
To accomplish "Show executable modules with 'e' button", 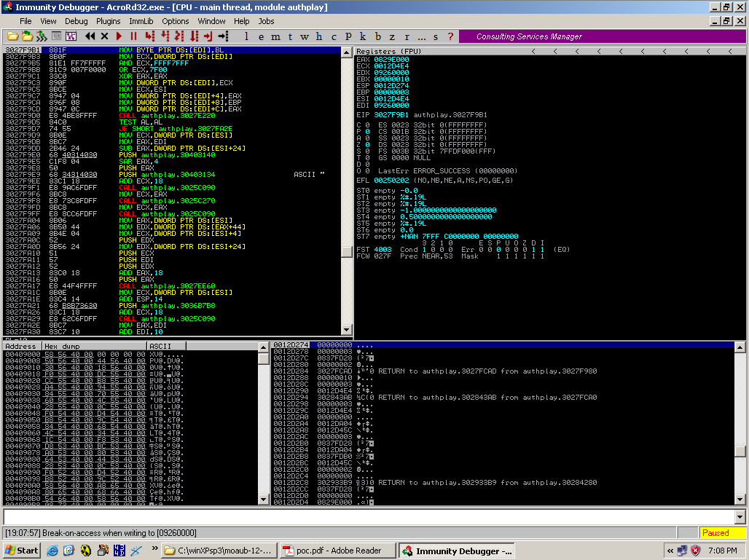I will click(x=260, y=36).
